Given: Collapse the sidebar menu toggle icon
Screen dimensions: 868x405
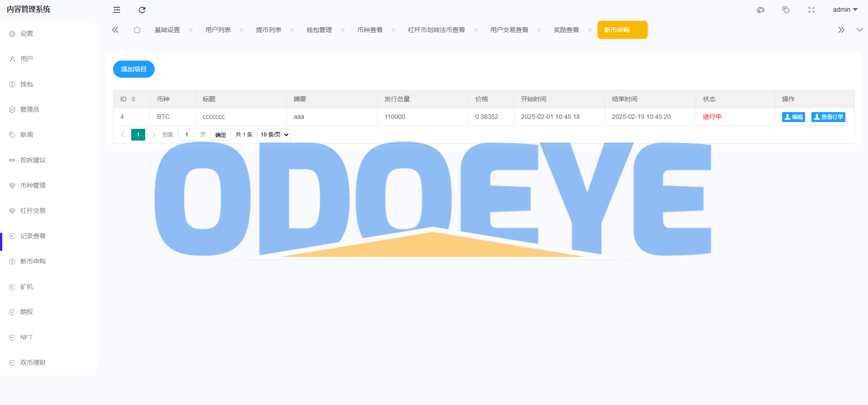Looking at the screenshot, I should pos(117,10).
